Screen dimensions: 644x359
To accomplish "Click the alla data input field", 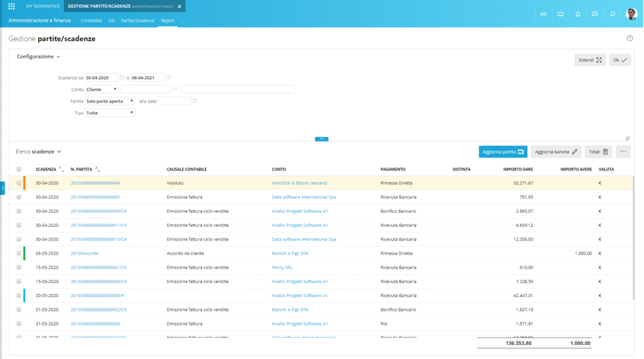I will click(x=174, y=101).
